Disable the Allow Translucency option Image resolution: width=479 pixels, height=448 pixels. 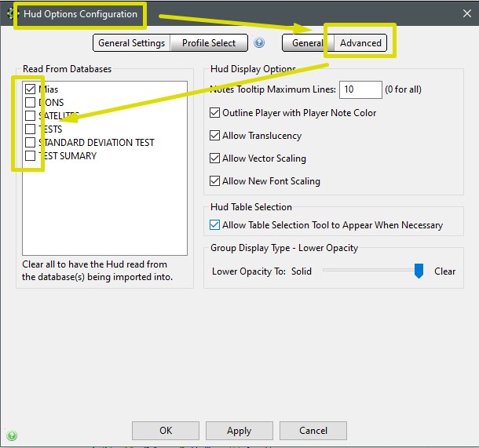click(x=215, y=136)
